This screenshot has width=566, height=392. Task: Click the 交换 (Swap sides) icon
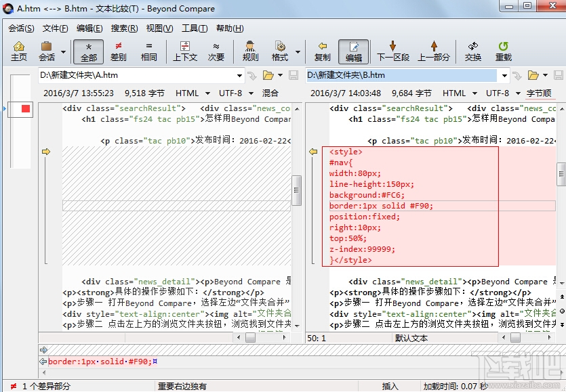[472, 51]
